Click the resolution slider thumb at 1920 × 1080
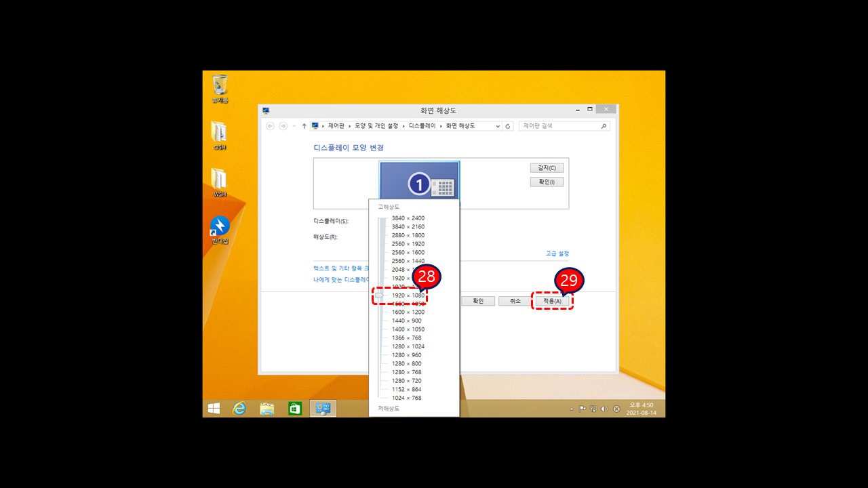 click(x=380, y=295)
